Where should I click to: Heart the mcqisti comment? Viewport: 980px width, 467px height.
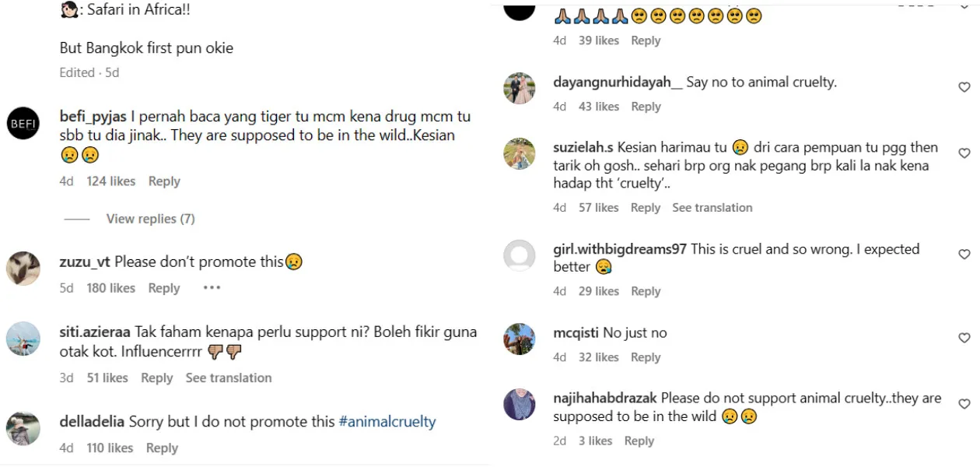[x=964, y=338]
